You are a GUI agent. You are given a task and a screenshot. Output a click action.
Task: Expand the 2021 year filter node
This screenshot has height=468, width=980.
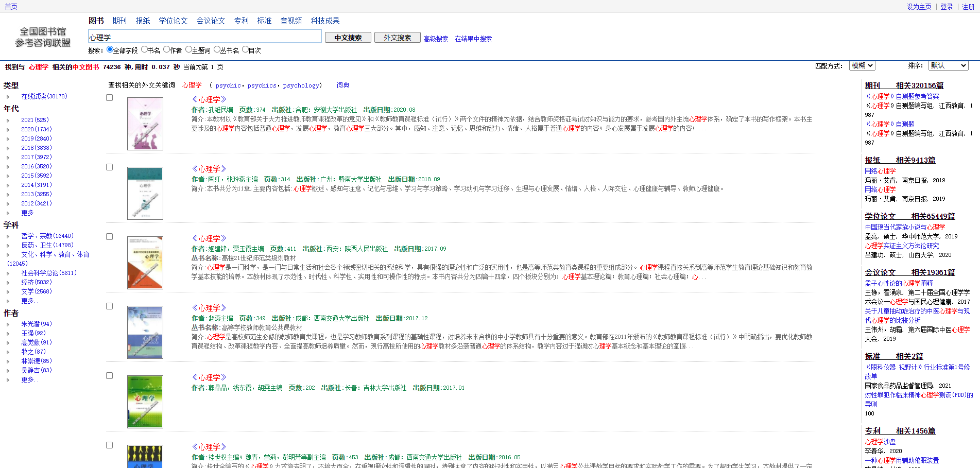[x=9, y=119]
